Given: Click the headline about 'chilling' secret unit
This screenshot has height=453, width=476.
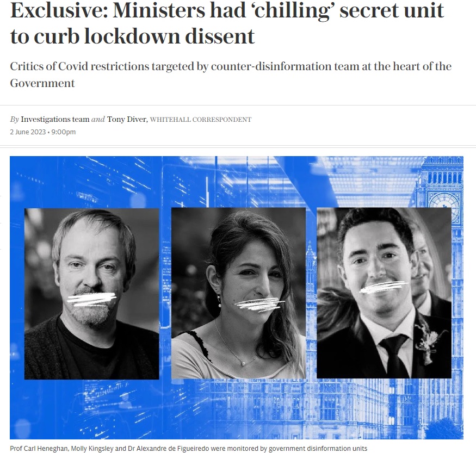Looking at the screenshot, I should pos(227,23).
